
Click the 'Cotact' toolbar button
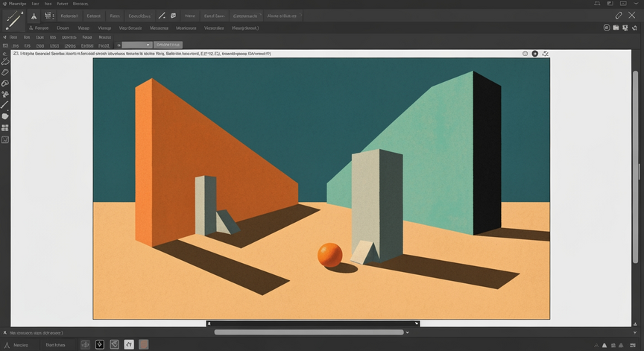94,16
